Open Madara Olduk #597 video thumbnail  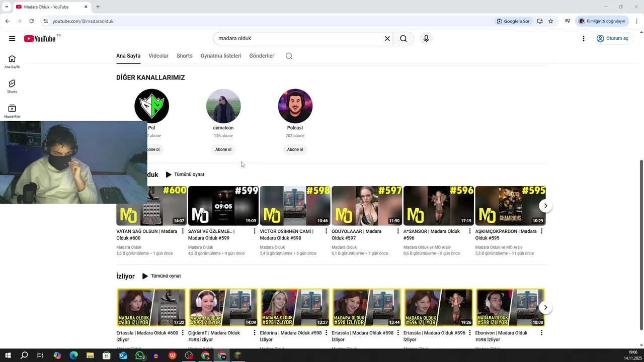click(x=367, y=206)
